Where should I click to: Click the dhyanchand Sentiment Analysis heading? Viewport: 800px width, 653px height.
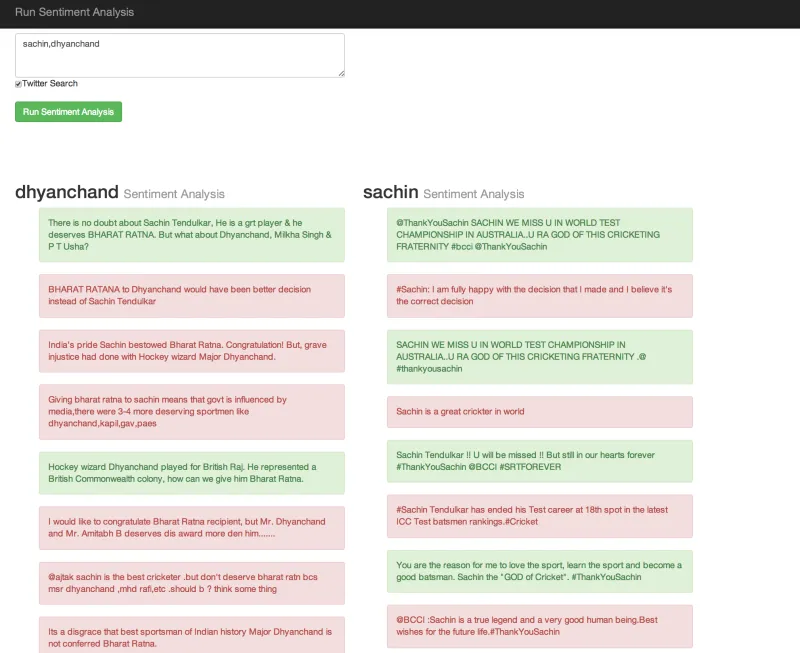(120, 193)
